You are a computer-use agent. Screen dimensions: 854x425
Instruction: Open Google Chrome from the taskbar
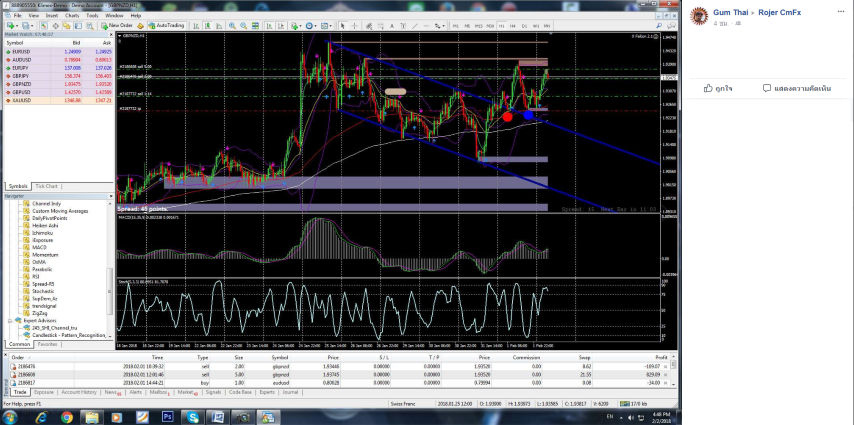tap(67, 417)
